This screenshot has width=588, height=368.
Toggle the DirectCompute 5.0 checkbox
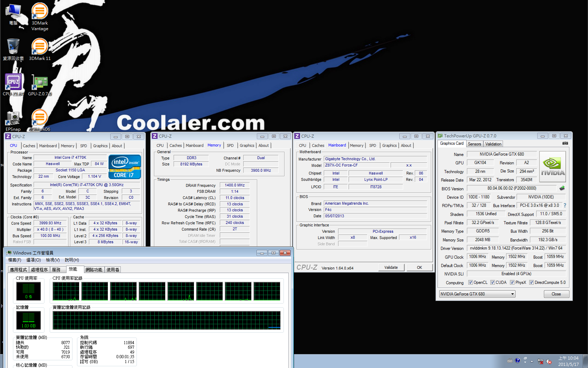pyautogui.click(x=531, y=282)
